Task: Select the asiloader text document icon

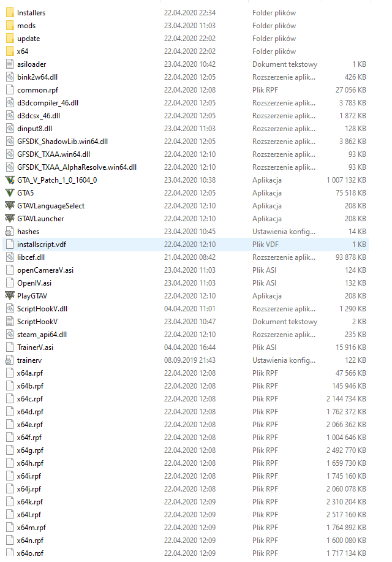Action: (10, 64)
